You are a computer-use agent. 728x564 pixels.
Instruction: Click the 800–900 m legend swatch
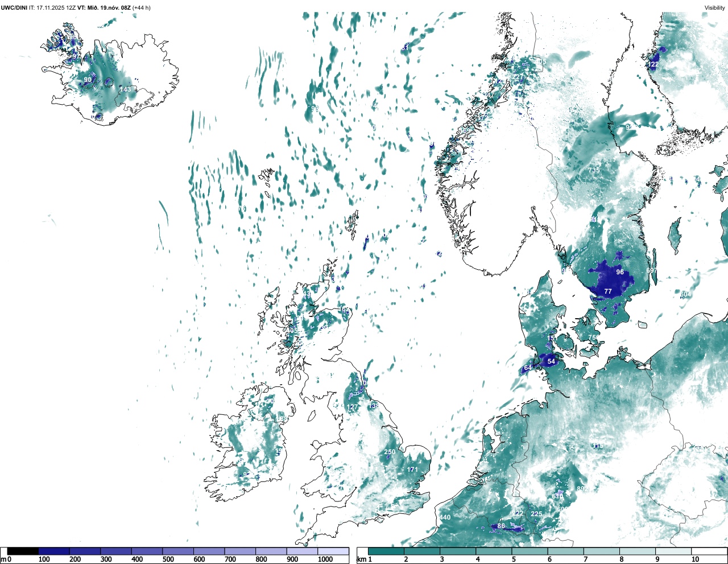tap(271, 551)
